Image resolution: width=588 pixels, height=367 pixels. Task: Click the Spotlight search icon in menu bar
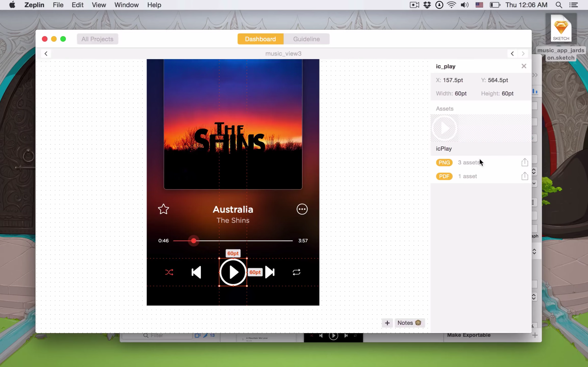click(559, 5)
